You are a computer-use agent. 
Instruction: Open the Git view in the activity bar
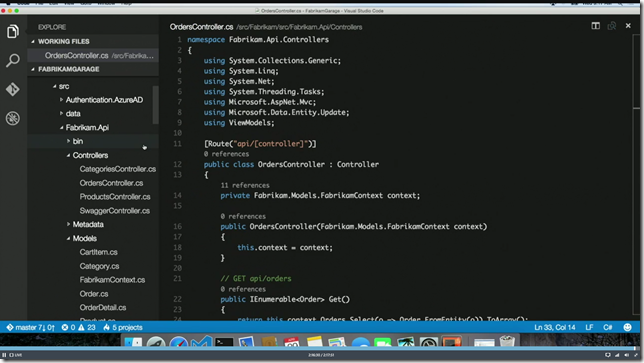tap(13, 89)
